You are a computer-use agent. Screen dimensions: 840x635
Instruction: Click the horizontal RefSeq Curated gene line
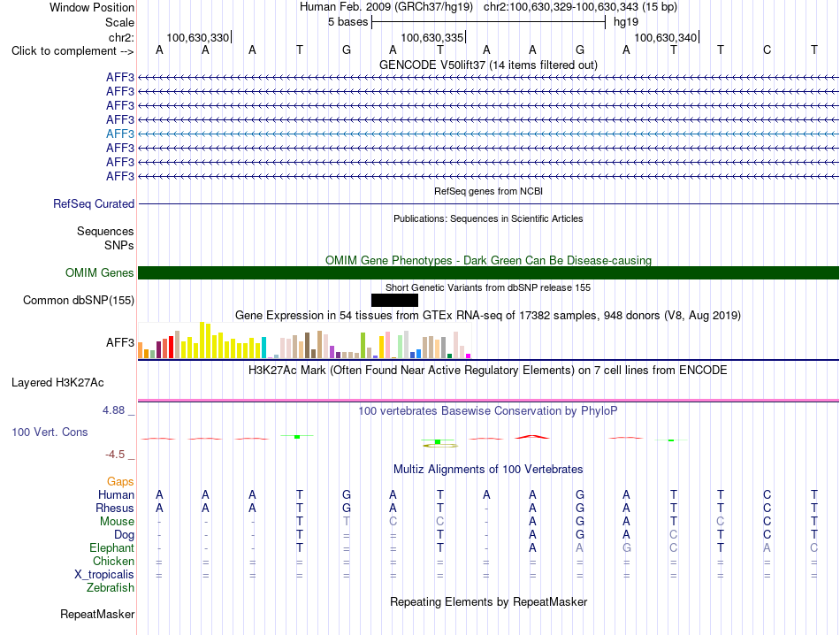(x=488, y=203)
